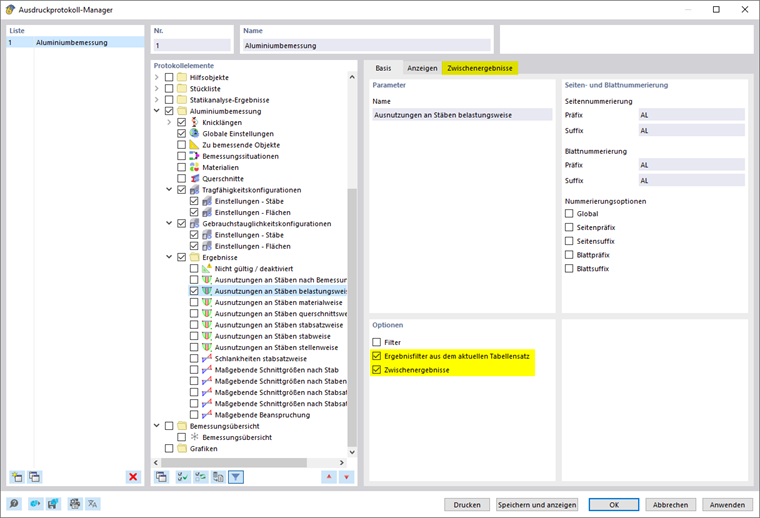
Task: Delete selected list entry with red X
Action: (133, 477)
